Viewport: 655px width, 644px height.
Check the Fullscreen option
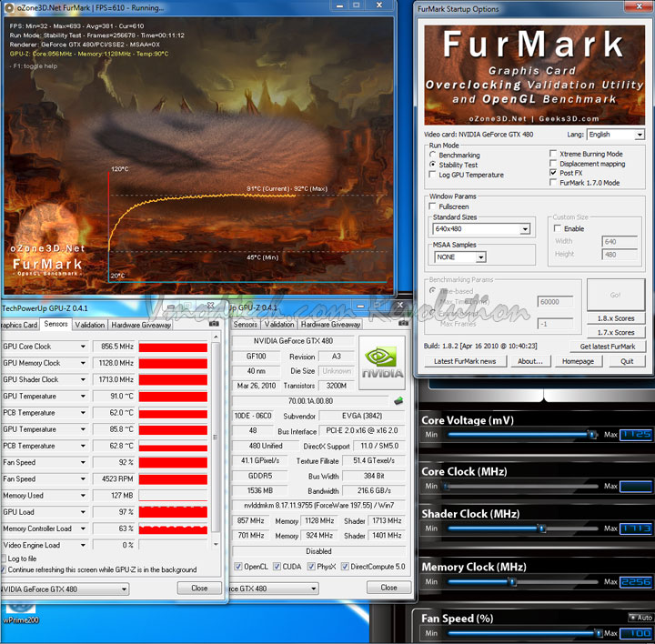pos(432,206)
